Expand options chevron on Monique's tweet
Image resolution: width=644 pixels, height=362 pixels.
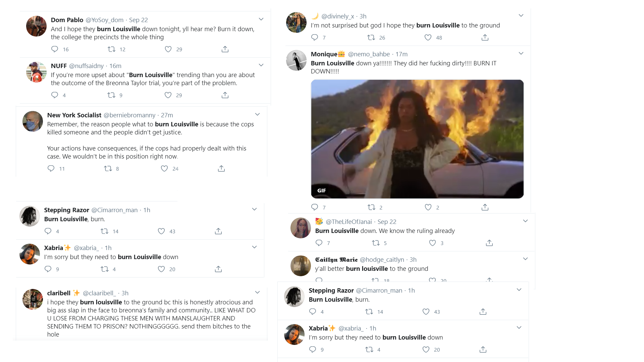pos(521,53)
